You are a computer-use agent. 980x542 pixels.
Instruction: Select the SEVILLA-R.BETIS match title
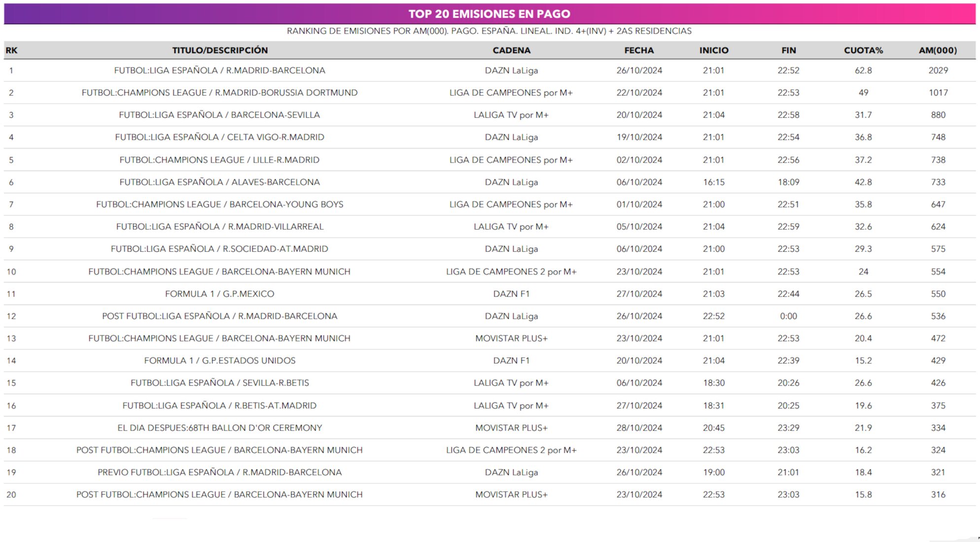click(x=220, y=383)
